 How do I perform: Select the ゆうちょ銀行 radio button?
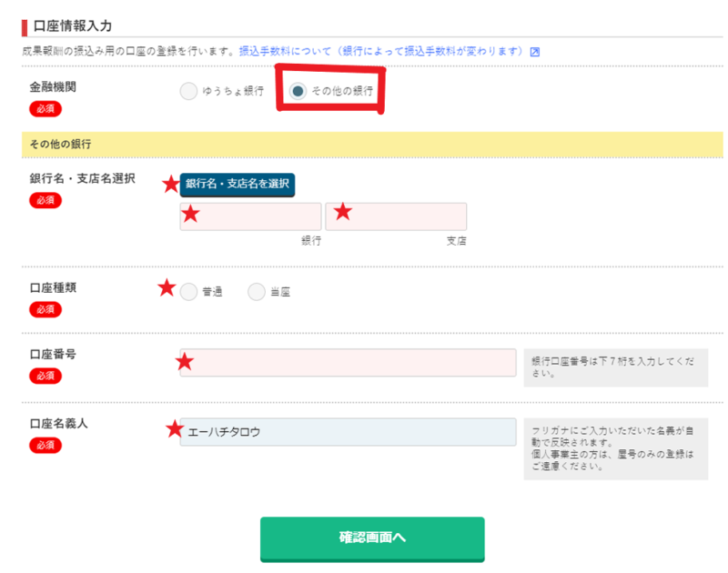(188, 91)
